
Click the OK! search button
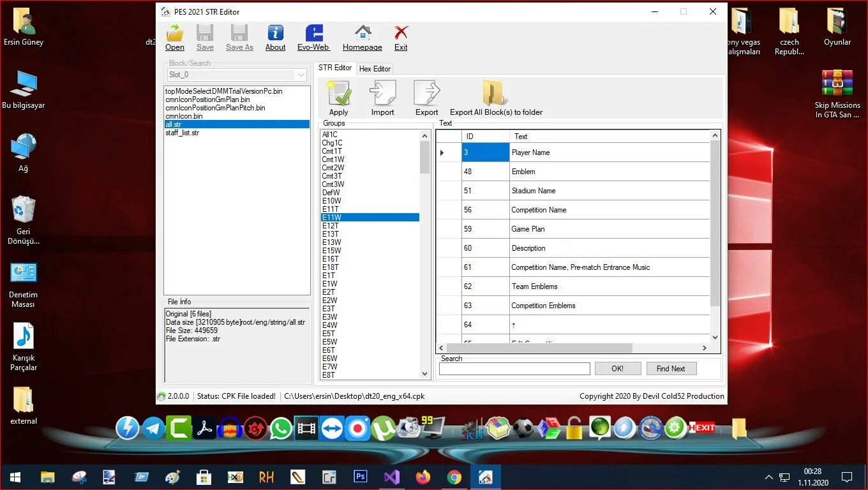(x=617, y=369)
